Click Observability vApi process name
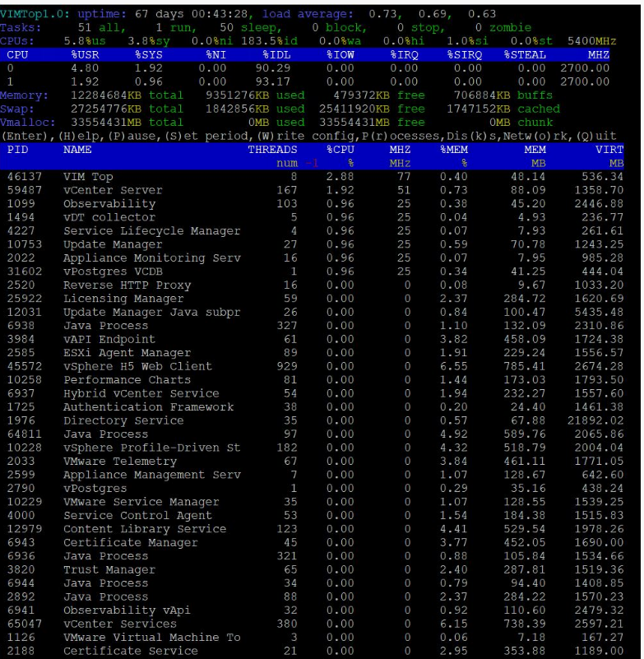Screen dimensions: 644x659 pos(127,610)
